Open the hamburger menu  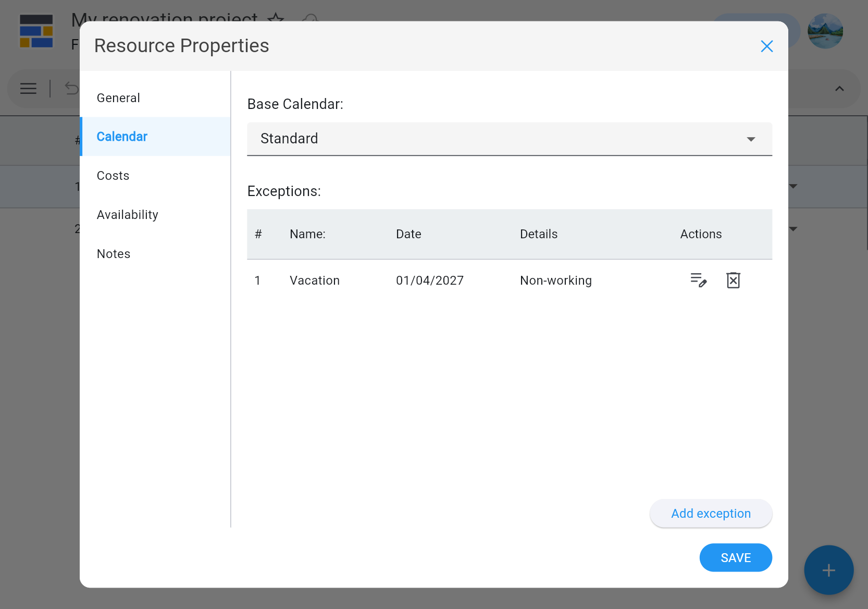tap(28, 89)
